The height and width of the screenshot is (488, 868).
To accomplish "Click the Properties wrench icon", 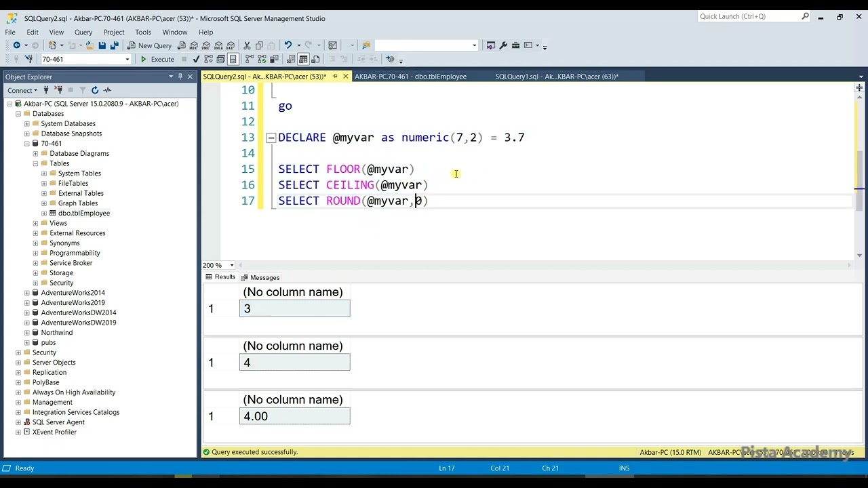I will click(503, 45).
